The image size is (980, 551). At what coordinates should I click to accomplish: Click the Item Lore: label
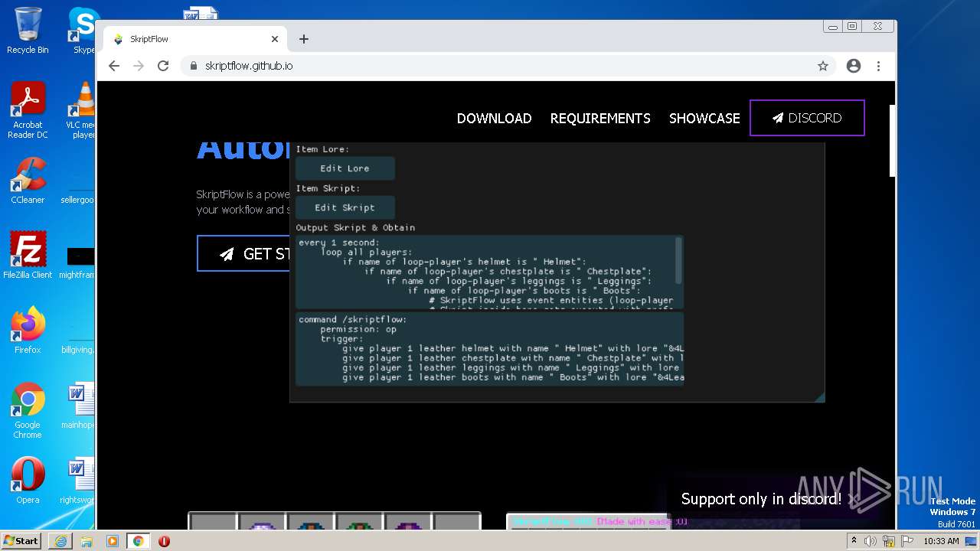pos(322,149)
